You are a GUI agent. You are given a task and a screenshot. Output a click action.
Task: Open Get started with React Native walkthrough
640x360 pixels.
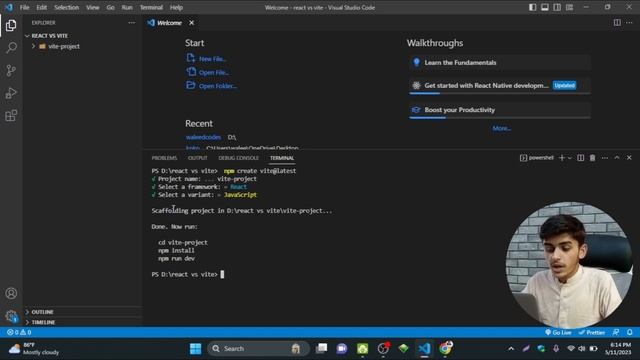[500, 86]
